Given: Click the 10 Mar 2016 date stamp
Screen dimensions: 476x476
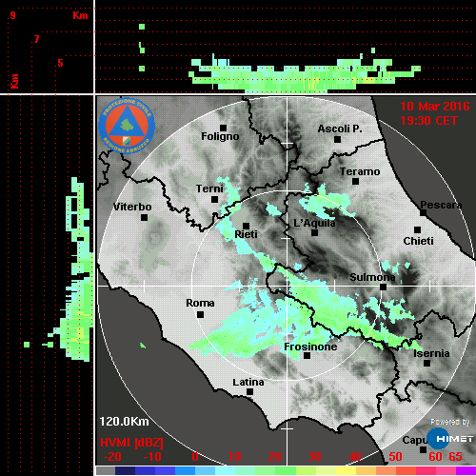Looking at the screenshot, I should [x=435, y=107].
